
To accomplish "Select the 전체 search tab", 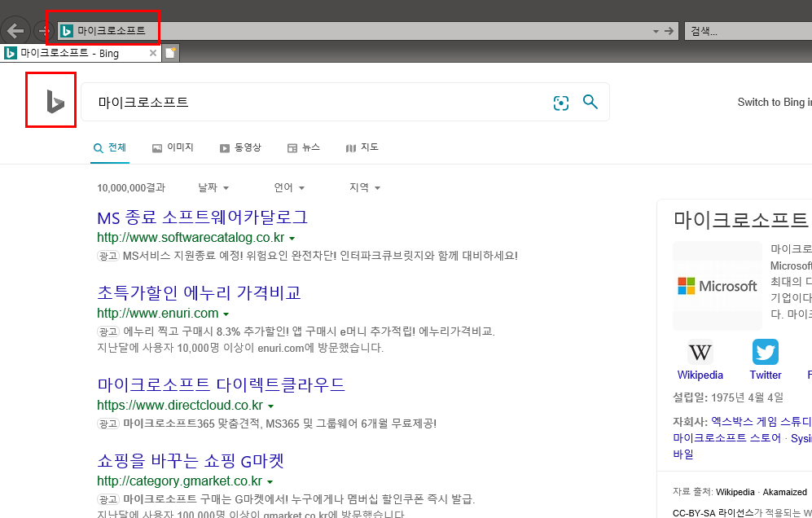I will point(110,147).
